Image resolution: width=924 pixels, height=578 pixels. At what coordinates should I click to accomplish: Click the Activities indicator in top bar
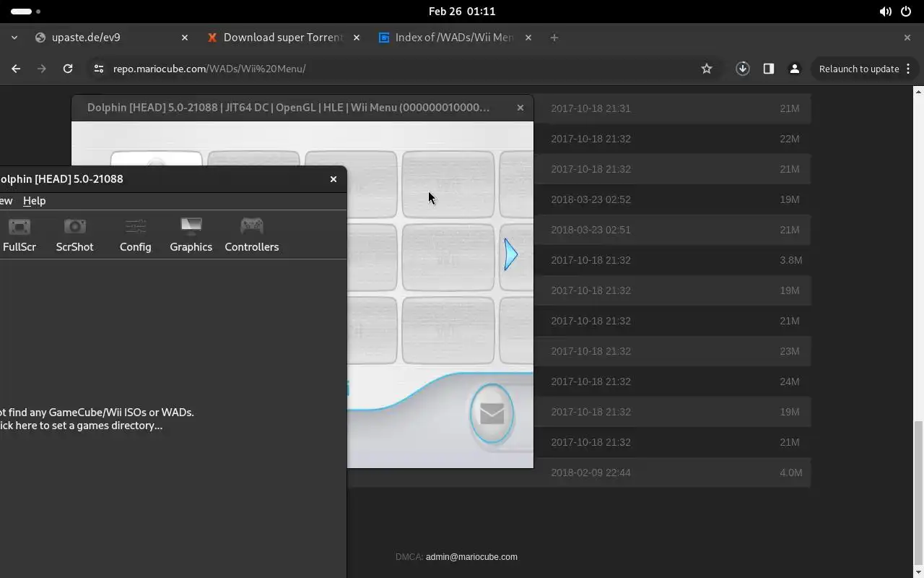(x=25, y=12)
